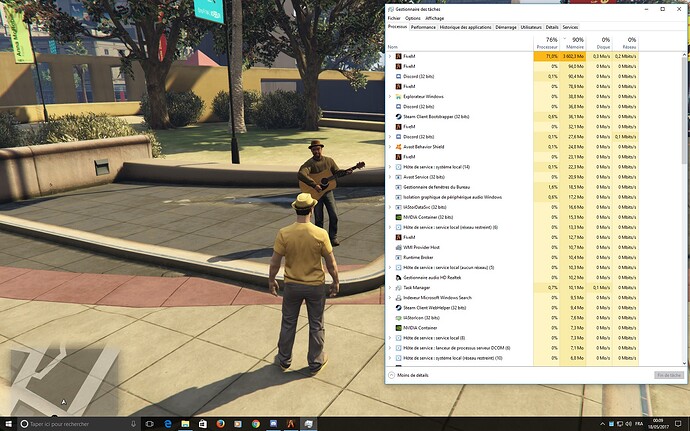This screenshot has height=431, width=690.
Task: Click the Explorateur Windows process icon
Action: 398,96
